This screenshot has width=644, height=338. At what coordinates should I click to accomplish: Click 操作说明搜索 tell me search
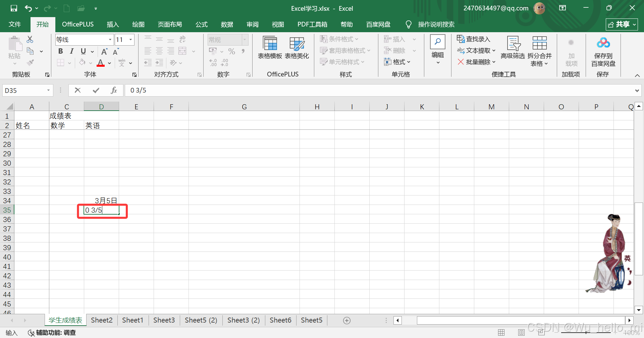[430, 24]
